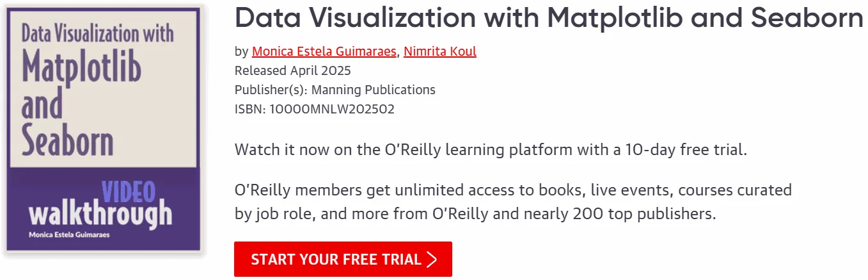Click Monica Estela Guimaraes name on cover image

68,235
